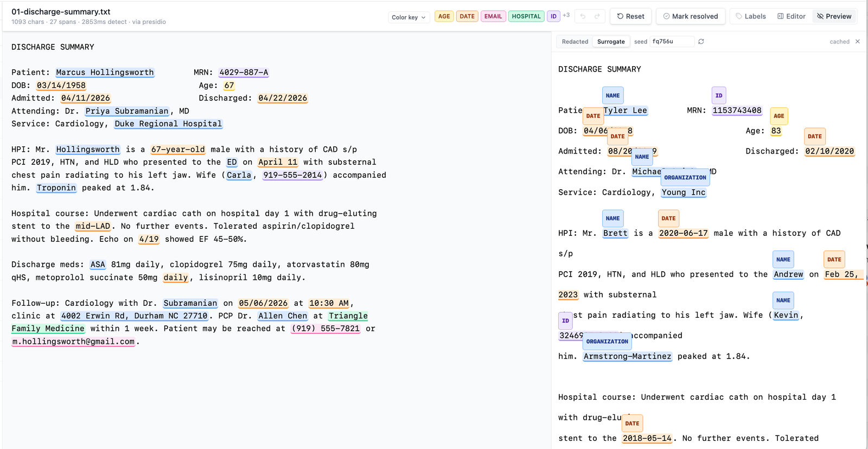Viewport: 868px width, 449px height.
Task: Select Surrogate preview mode
Action: (x=611, y=42)
